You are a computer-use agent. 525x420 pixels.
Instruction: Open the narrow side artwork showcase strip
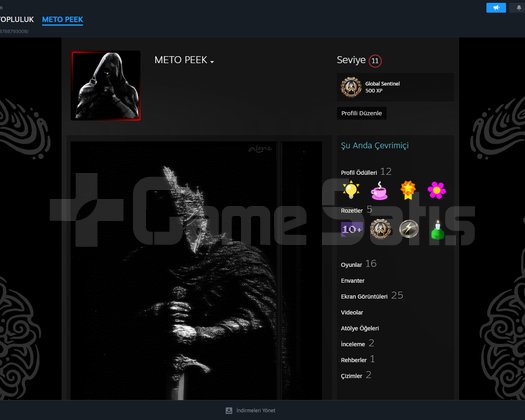[x=302, y=271]
